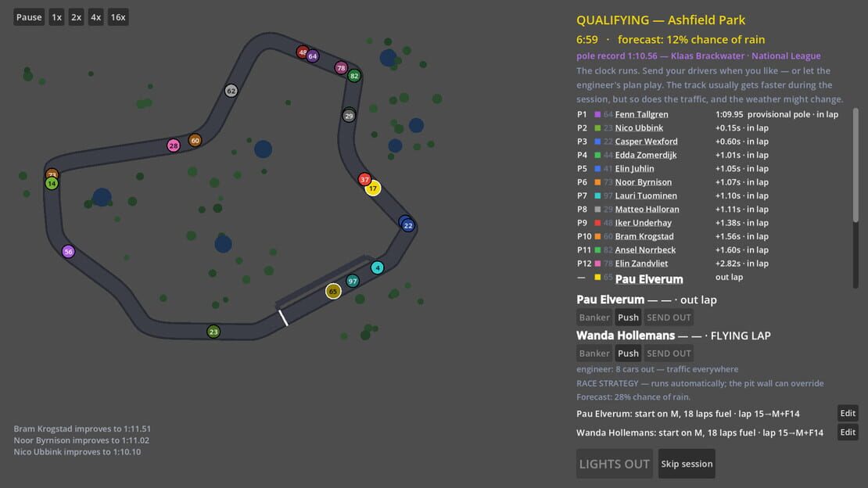This screenshot has width=868, height=488.
Task: Open Fenn Tallgren's driver entry
Action: (x=641, y=114)
